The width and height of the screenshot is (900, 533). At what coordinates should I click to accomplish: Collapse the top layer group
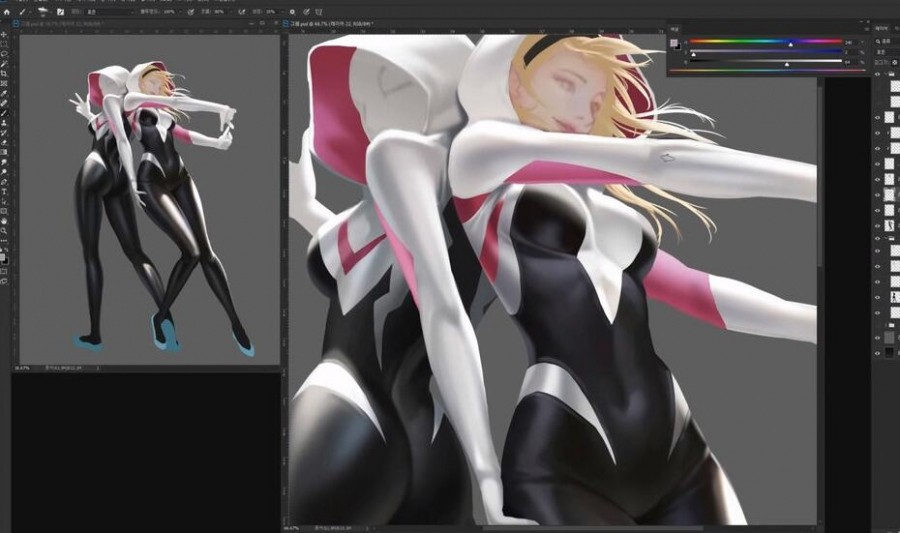886,74
